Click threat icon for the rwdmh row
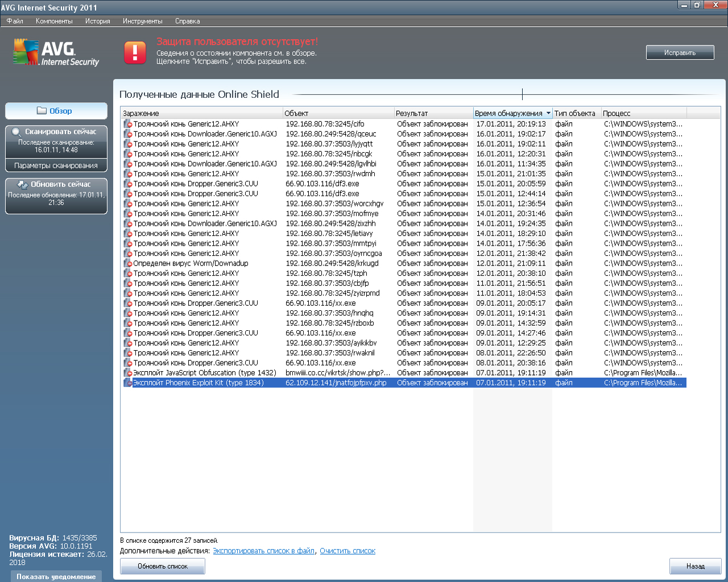This screenshot has width=728, height=582. [128, 174]
